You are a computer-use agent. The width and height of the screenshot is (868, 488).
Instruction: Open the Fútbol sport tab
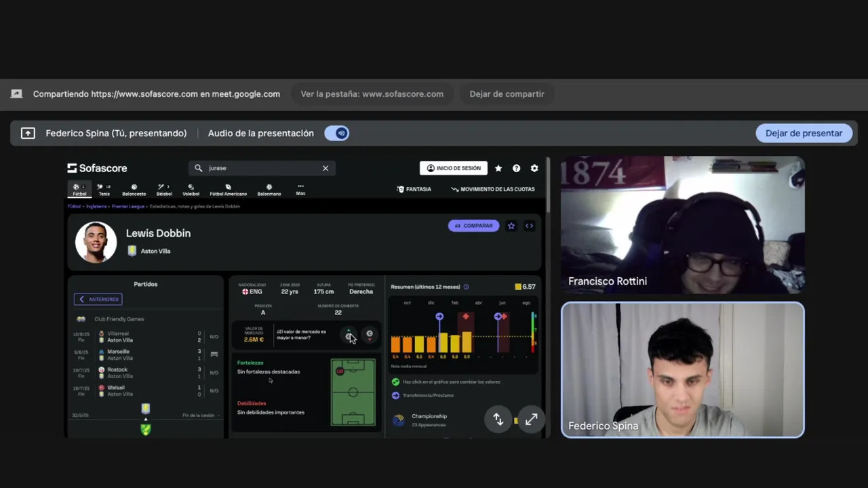click(79, 190)
